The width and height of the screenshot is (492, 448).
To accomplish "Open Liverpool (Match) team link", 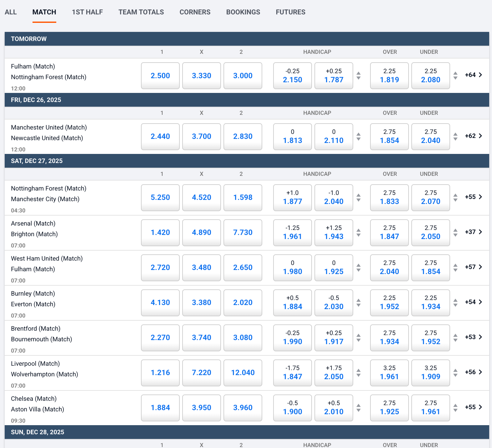I will (35, 364).
